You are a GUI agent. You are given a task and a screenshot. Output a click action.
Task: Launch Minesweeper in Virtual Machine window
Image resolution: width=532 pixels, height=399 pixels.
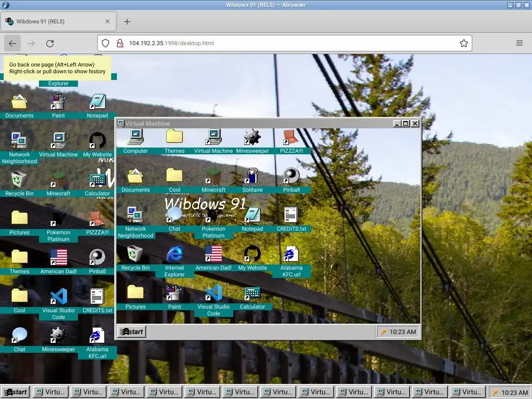pos(252,141)
